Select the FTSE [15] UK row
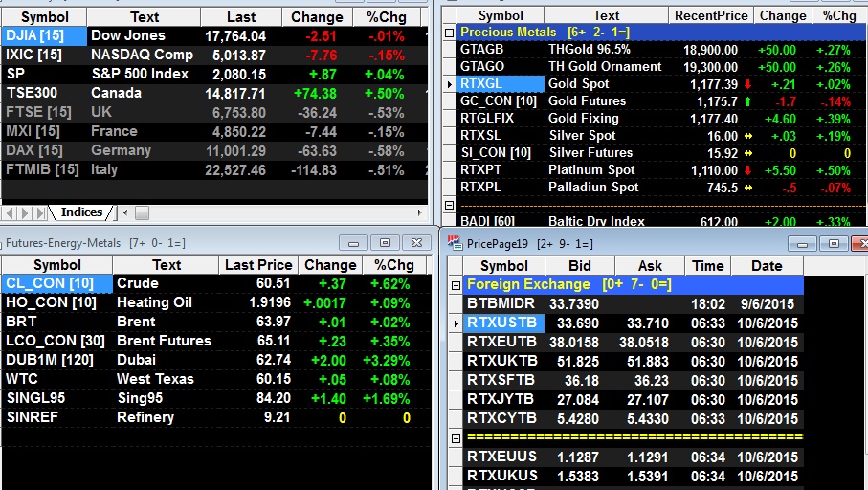The image size is (868, 490). (x=214, y=112)
